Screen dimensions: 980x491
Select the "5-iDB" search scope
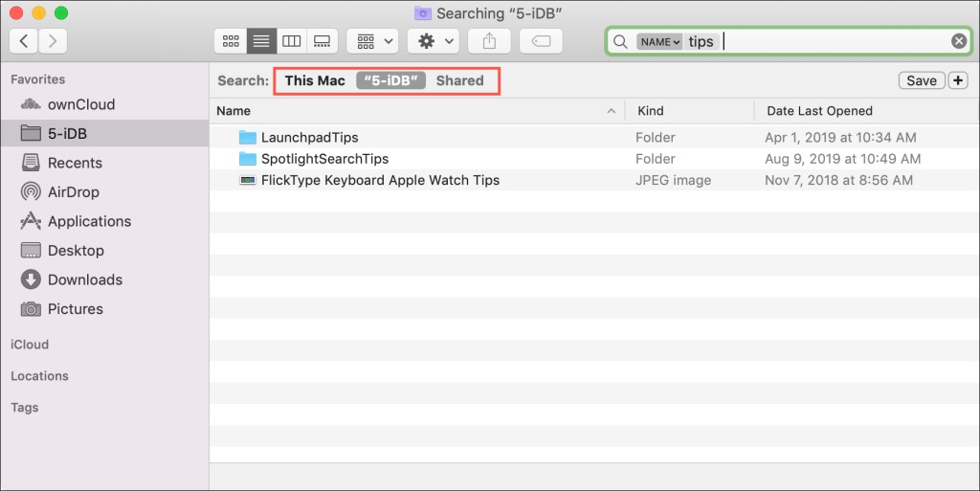coord(391,80)
